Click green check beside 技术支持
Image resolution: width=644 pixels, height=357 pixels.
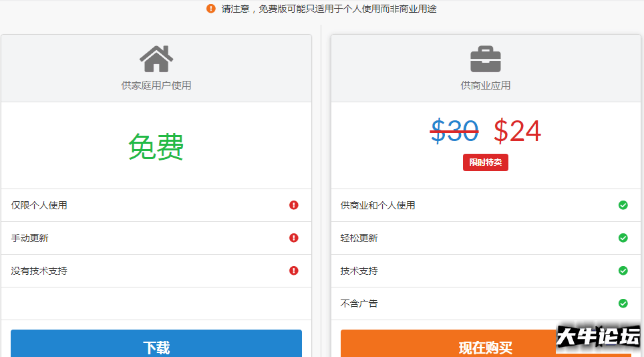pos(623,271)
